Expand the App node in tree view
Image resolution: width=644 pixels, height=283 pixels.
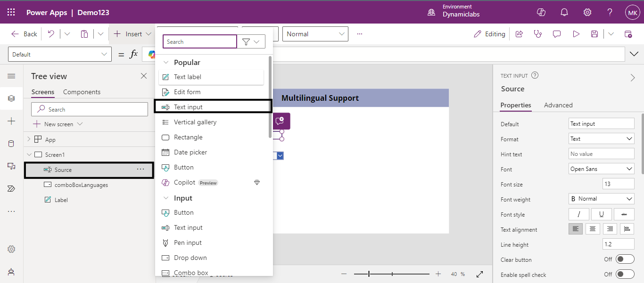pos(29,139)
